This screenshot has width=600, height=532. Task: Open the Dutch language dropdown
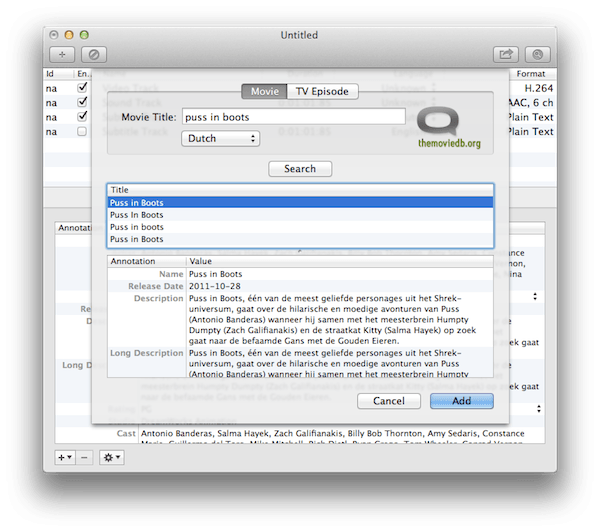point(221,139)
